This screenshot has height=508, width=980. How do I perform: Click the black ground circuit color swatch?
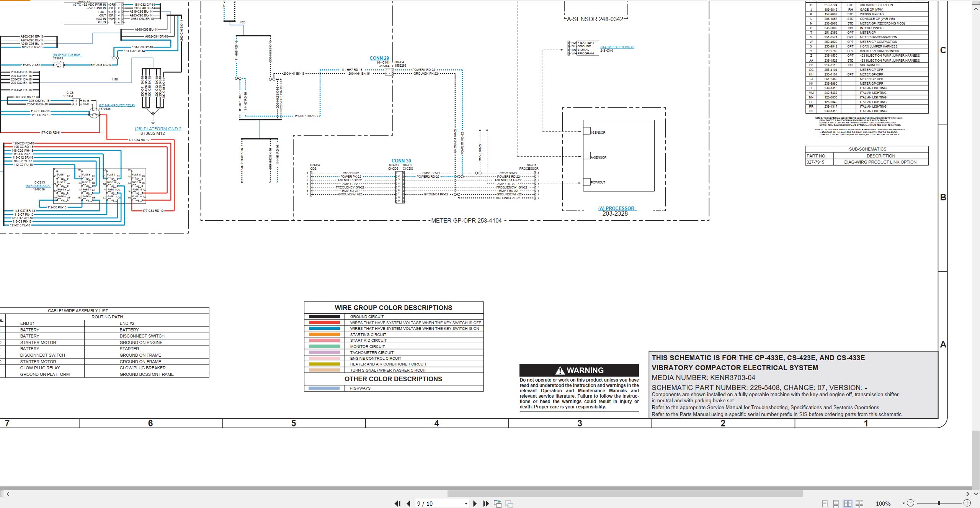click(324, 316)
